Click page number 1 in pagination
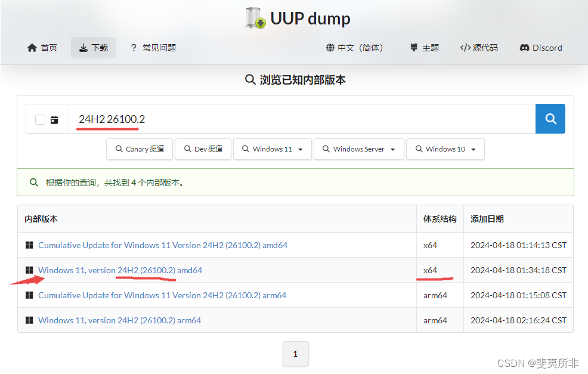588x374 pixels. coord(296,354)
